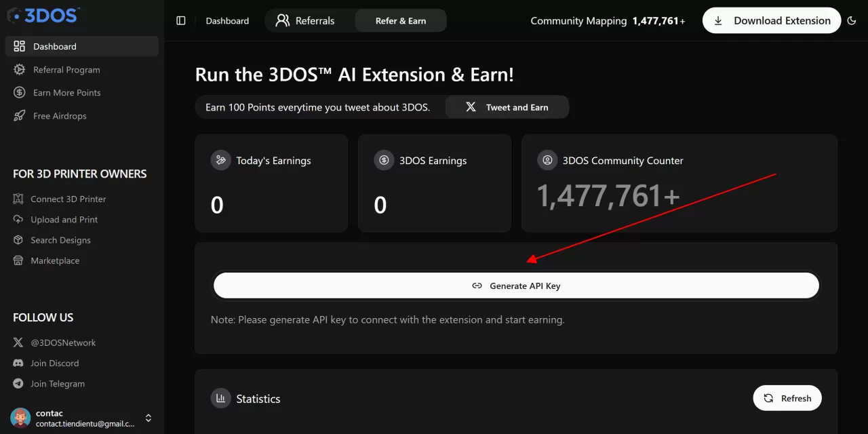Image resolution: width=868 pixels, height=434 pixels.
Task: Click Join Telegram link
Action: (x=58, y=383)
